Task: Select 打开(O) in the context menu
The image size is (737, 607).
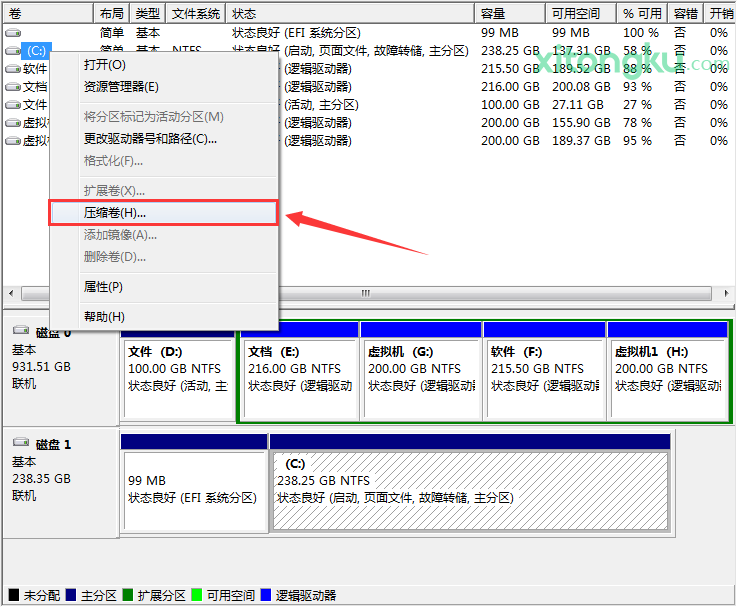Action: [x=104, y=65]
